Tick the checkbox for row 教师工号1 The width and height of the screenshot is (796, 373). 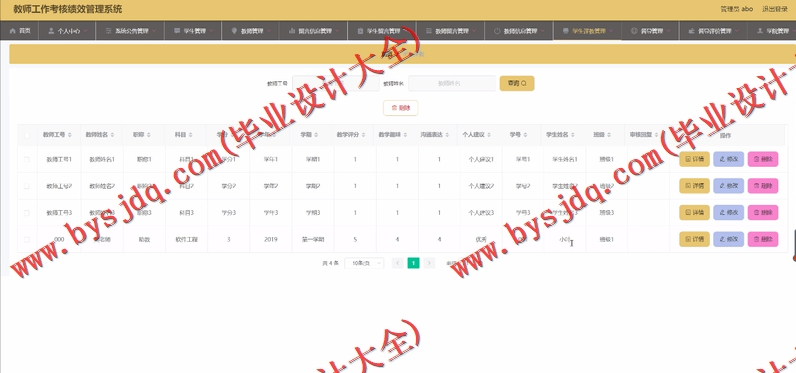point(27,159)
